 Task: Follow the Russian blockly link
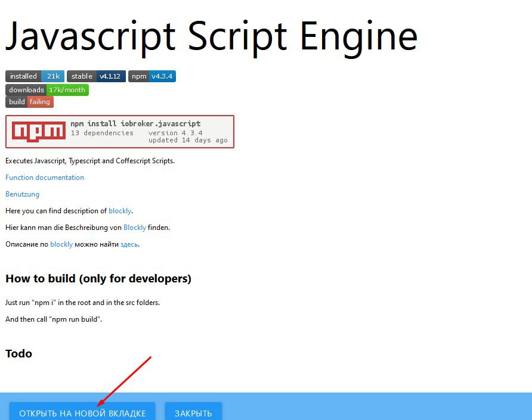pos(61,244)
